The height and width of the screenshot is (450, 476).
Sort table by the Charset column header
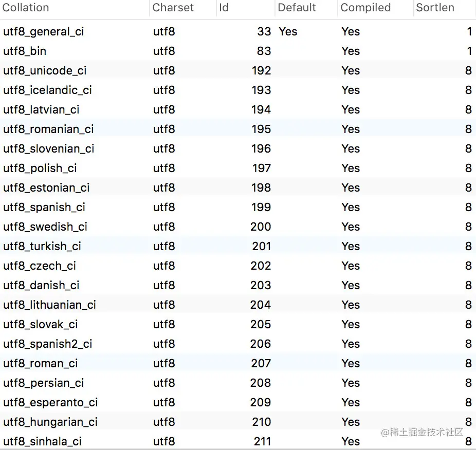[x=173, y=8]
